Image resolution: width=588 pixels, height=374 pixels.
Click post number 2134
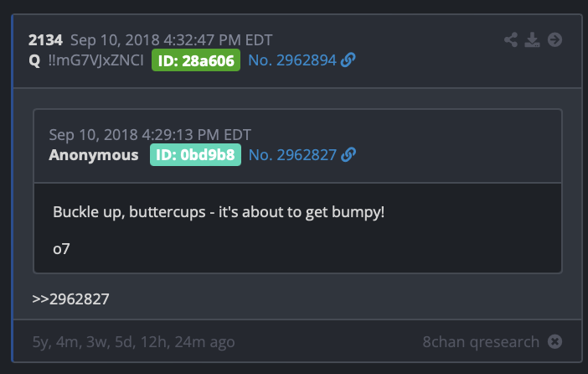(45, 39)
